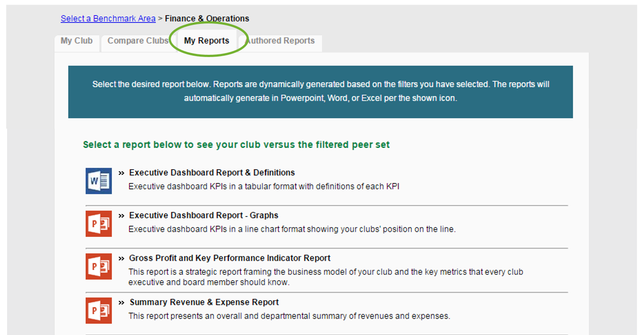
Task: Click the PowerPoint icon for Executive Dashboard Graphs
Action: 98,224
